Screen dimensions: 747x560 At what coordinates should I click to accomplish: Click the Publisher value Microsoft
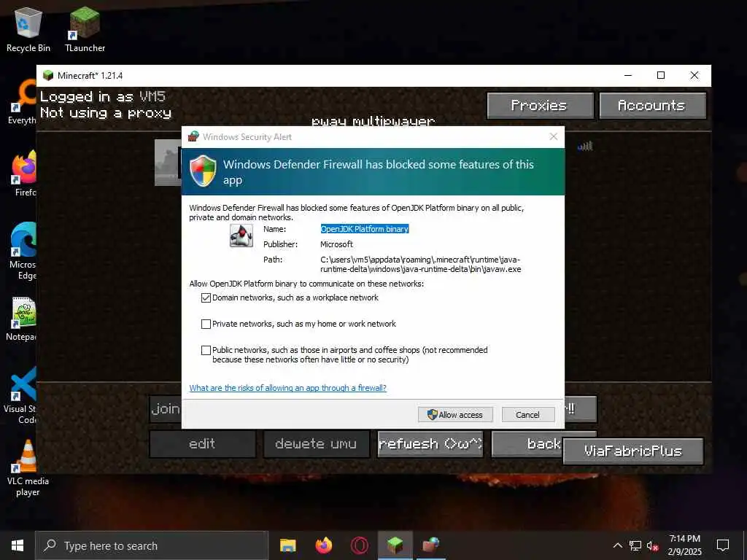click(x=336, y=244)
